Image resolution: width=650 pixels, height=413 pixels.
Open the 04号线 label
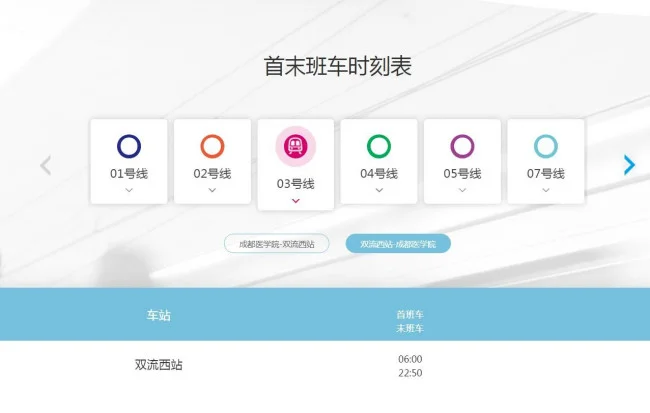[x=379, y=173]
